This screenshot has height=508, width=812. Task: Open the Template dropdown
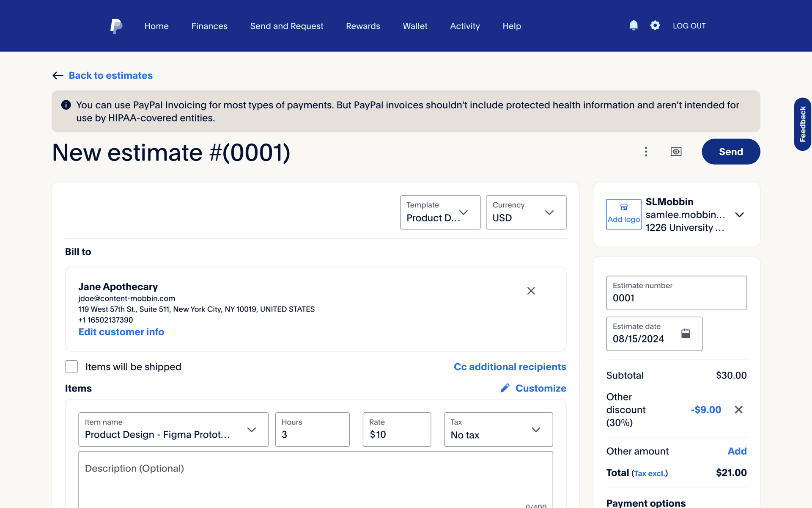440,212
